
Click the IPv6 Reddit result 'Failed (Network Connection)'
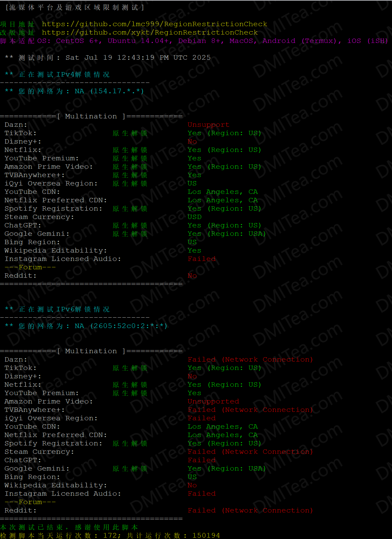click(250, 510)
